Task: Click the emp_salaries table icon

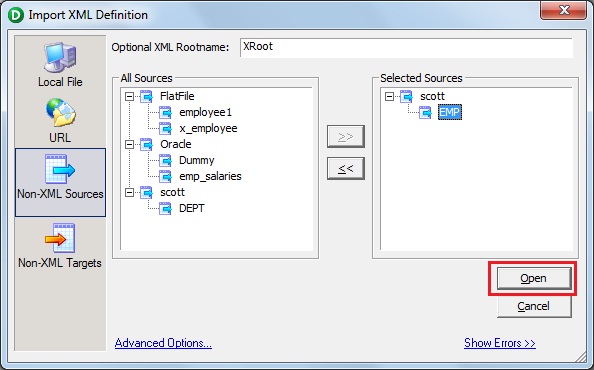Action: click(165, 176)
